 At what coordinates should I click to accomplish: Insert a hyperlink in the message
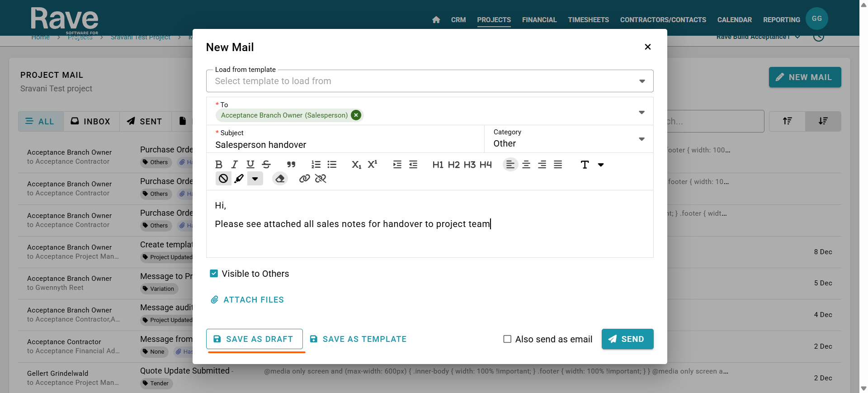(x=305, y=179)
